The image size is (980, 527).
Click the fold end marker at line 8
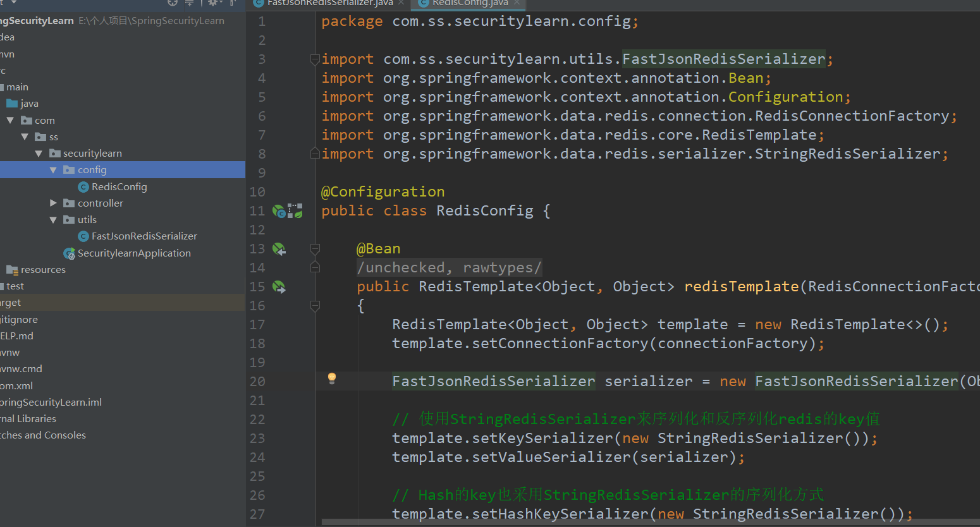click(x=315, y=154)
